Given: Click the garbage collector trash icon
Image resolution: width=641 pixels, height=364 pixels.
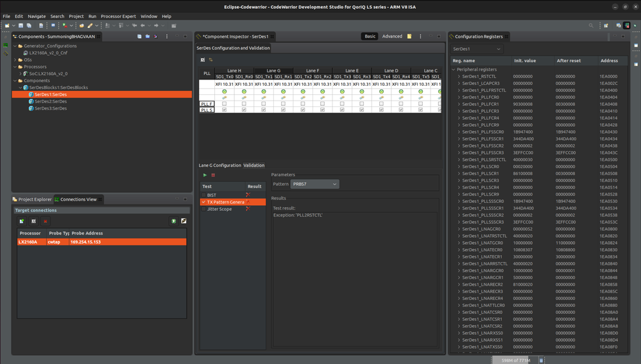Looking at the screenshot, I should click(x=542, y=360).
